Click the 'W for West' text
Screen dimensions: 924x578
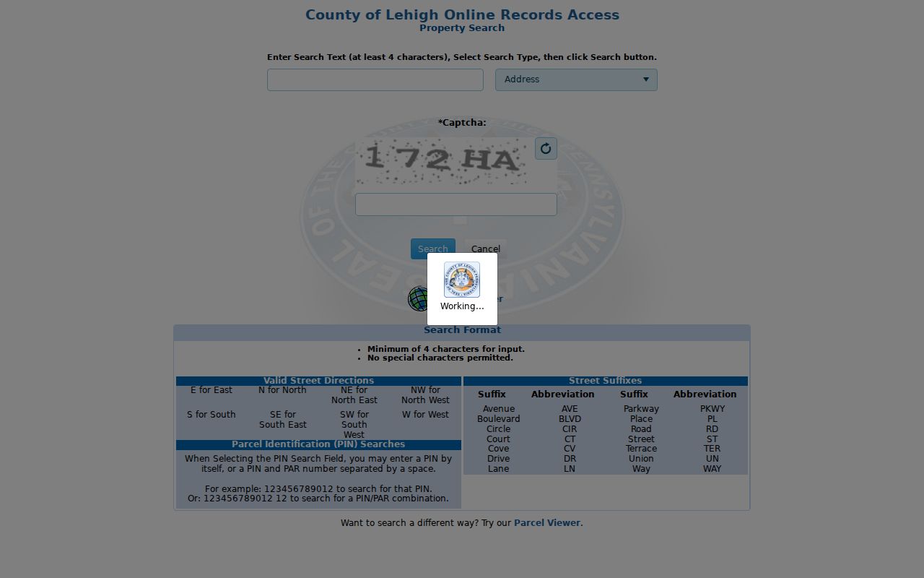point(425,415)
